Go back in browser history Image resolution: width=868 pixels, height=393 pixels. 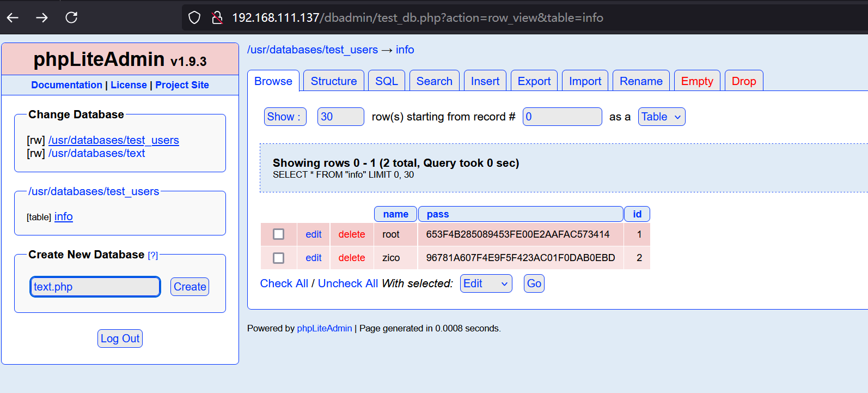(13, 17)
